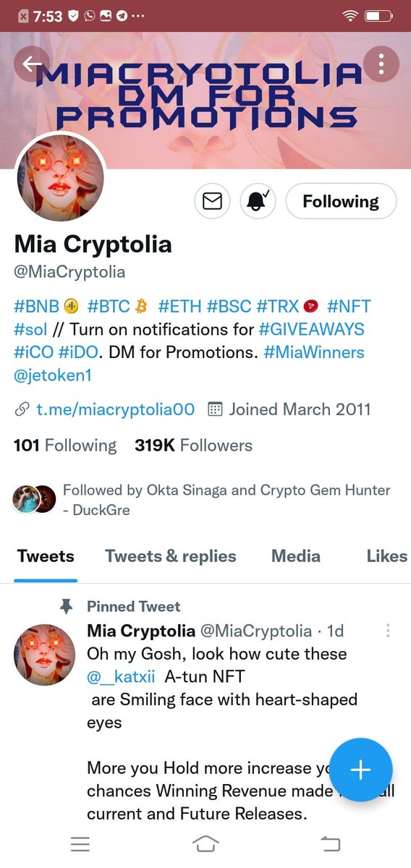Switch to the Tweets & replies tab
Image resolution: width=411 pixels, height=868 pixels.
(x=171, y=556)
